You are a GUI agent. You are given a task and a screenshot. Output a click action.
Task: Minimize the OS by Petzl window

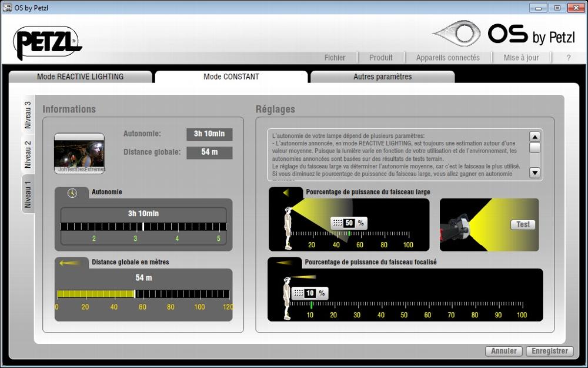[x=539, y=8]
